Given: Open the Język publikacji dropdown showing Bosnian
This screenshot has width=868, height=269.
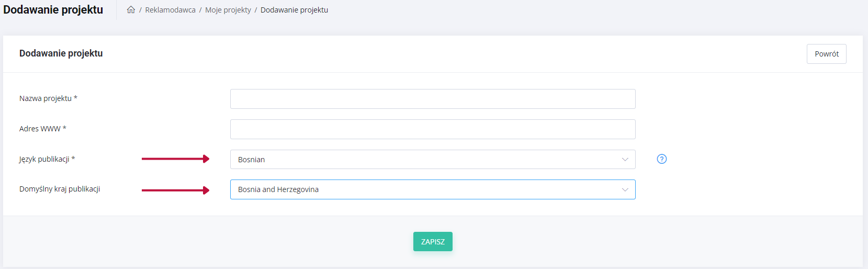Looking at the screenshot, I should click(433, 160).
